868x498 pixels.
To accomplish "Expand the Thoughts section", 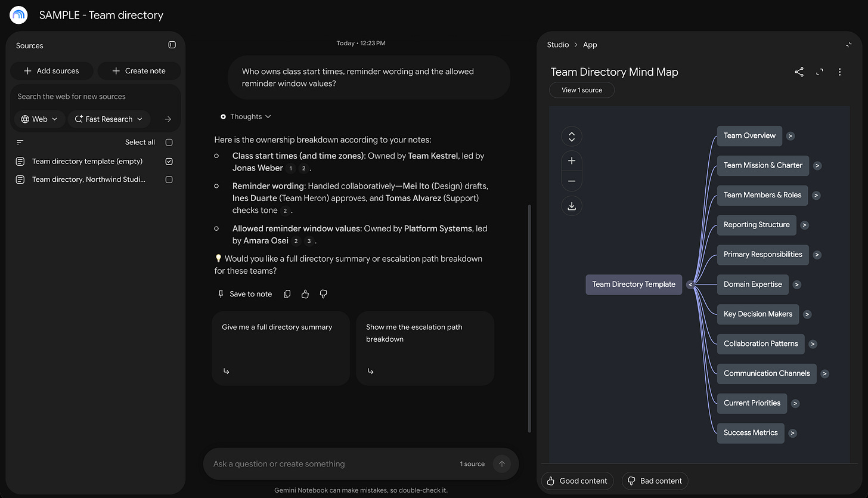I will coord(246,117).
